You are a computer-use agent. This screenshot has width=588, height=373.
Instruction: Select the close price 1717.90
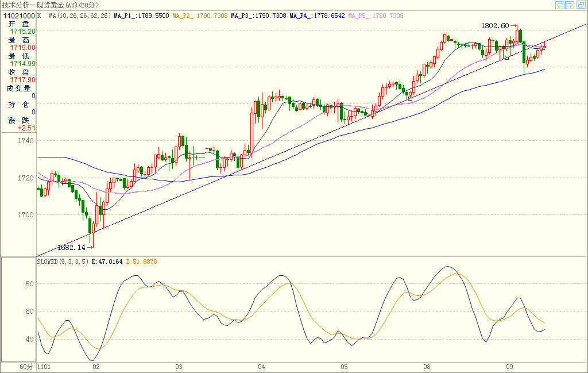[23, 80]
